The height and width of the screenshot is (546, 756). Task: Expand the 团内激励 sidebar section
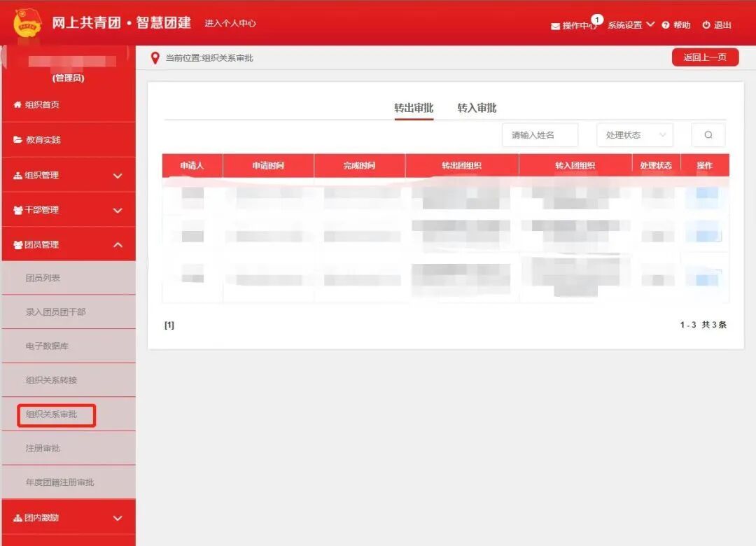(x=69, y=517)
